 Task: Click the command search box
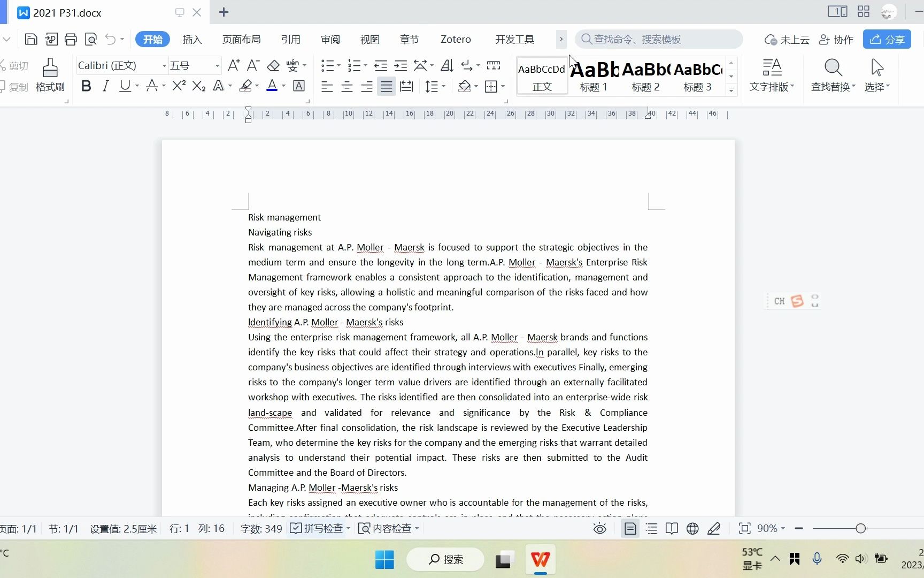point(659,39)
